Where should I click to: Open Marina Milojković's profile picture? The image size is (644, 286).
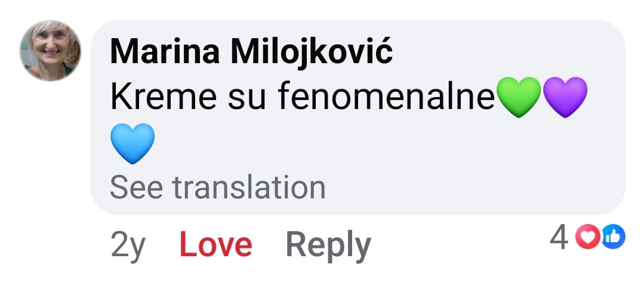(51, 50)
